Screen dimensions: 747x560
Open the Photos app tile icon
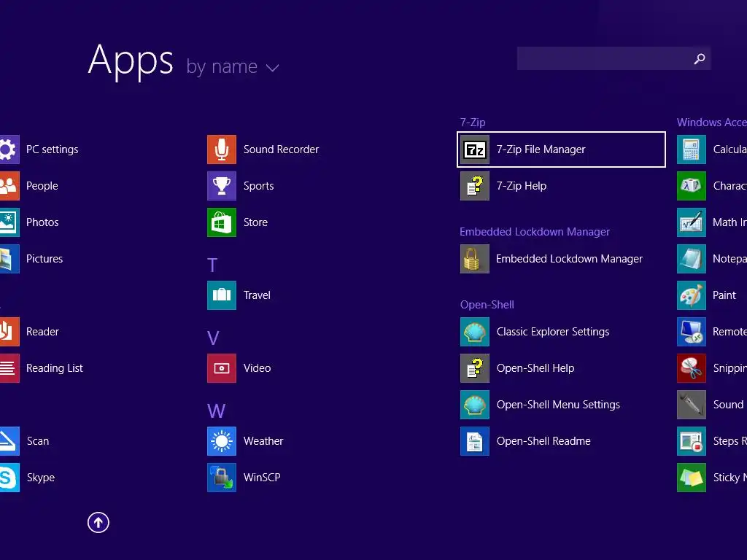(9, 222)
